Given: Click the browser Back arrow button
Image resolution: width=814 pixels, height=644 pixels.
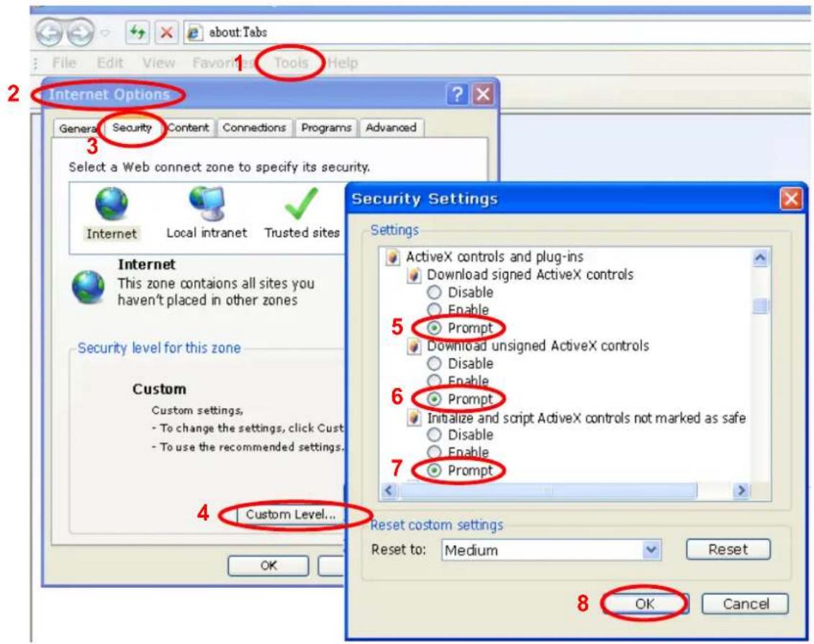Looking at the screenshot, I should 50,32.
